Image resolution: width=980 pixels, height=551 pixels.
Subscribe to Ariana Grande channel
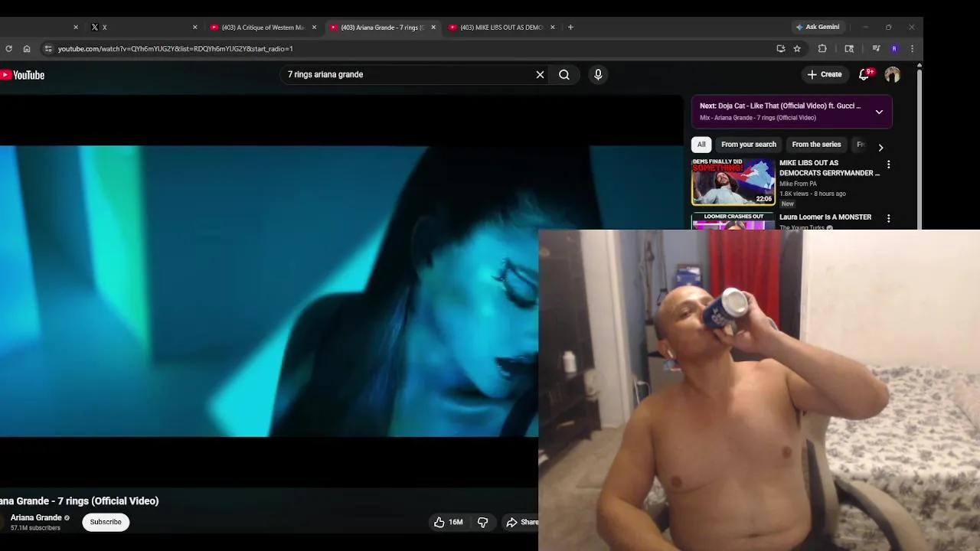click(x=106, y=522)
